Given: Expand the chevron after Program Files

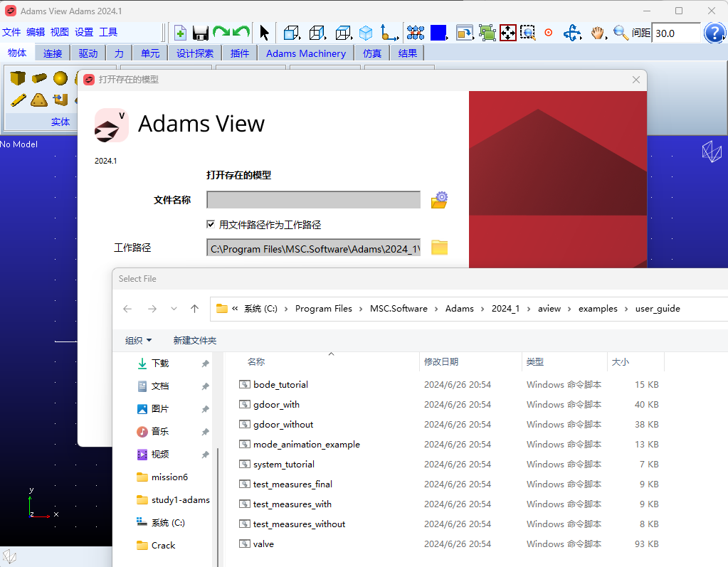Looking at the screenshot, I should (x=361, y=309).
